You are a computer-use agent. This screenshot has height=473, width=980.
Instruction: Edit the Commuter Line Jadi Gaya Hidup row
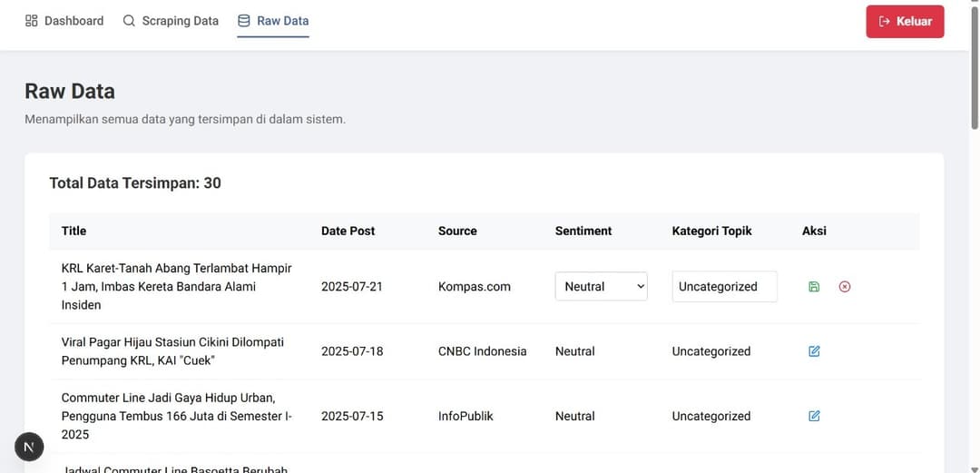[x=814, y=416]
